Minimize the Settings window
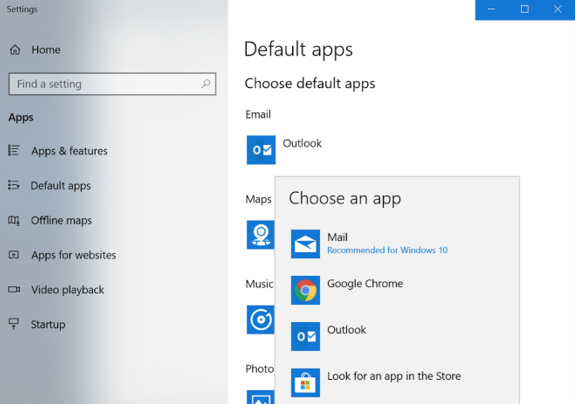576x404 pixels. coord(492,9)
